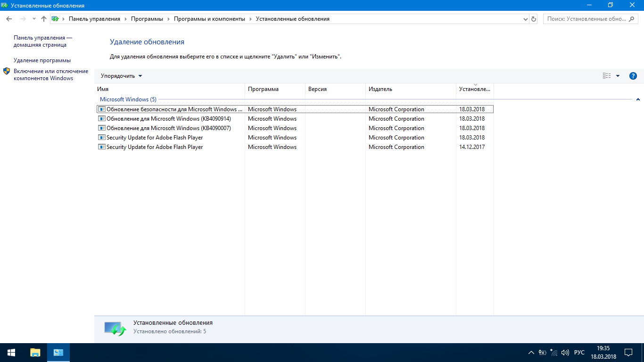Open Включение или отключение компонентов Windows
Viewport: 644px width, 362px height.
pyautogui.click(x=51, y=74)
